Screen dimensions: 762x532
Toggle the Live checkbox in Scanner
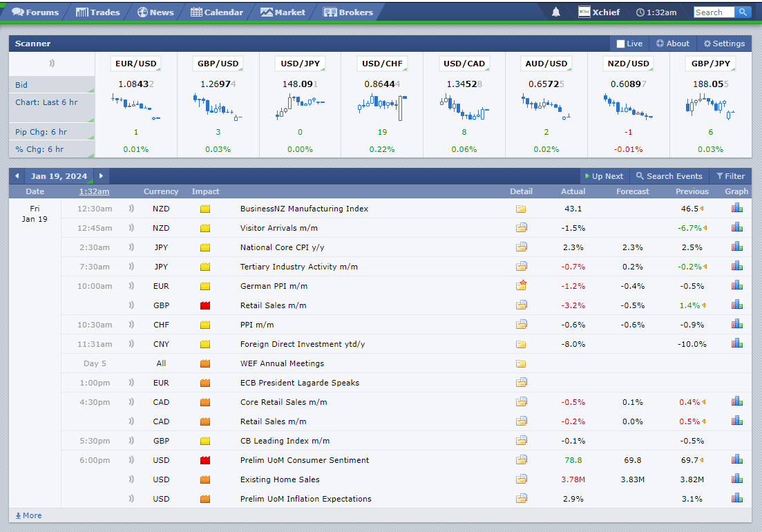620,44
